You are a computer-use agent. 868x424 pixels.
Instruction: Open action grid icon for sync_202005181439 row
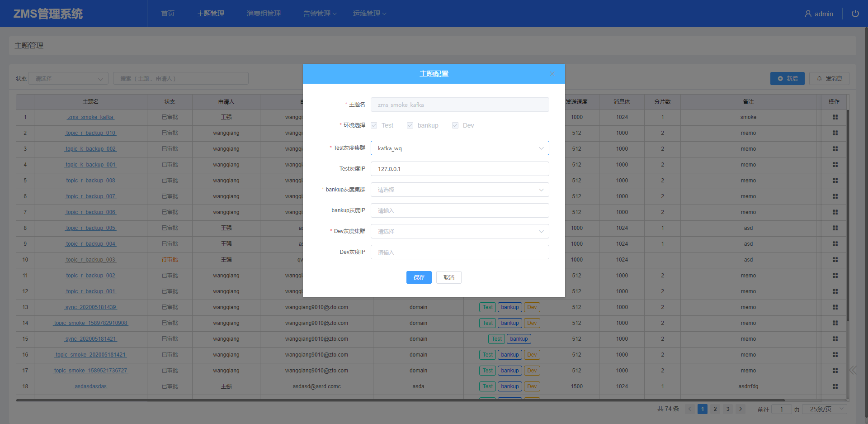[x=835, y=307]
